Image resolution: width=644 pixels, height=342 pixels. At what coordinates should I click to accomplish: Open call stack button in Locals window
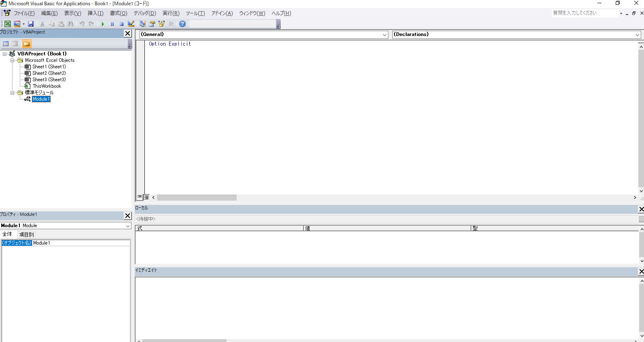coord(641,219)
